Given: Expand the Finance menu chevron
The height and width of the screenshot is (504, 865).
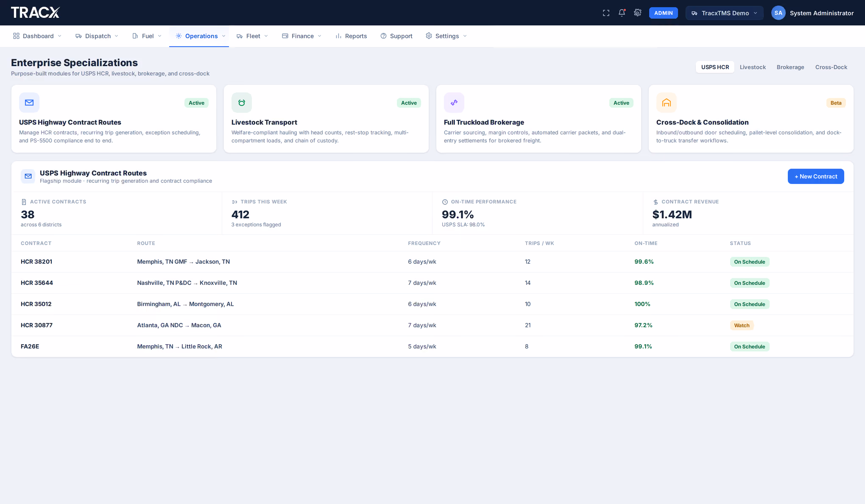Looking at the screenshot, I should coord(319,36).
